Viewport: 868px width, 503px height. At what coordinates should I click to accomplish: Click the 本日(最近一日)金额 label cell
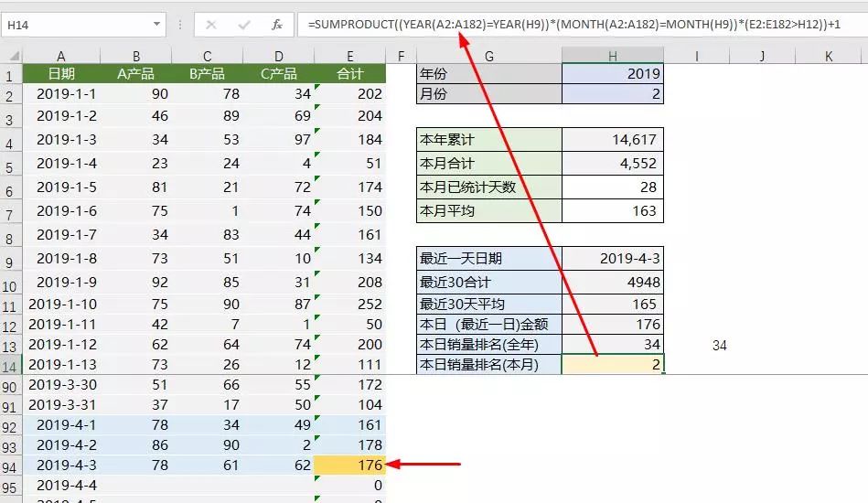point(488,325)
